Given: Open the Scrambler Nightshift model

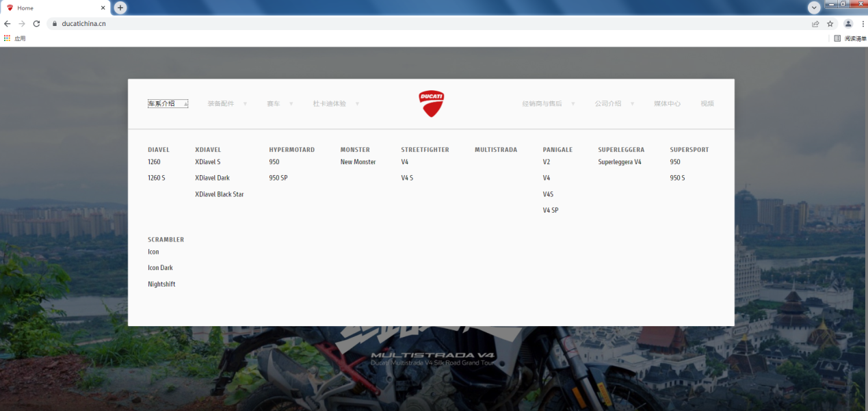Looking at the screenshot, I should coord(161,284).
